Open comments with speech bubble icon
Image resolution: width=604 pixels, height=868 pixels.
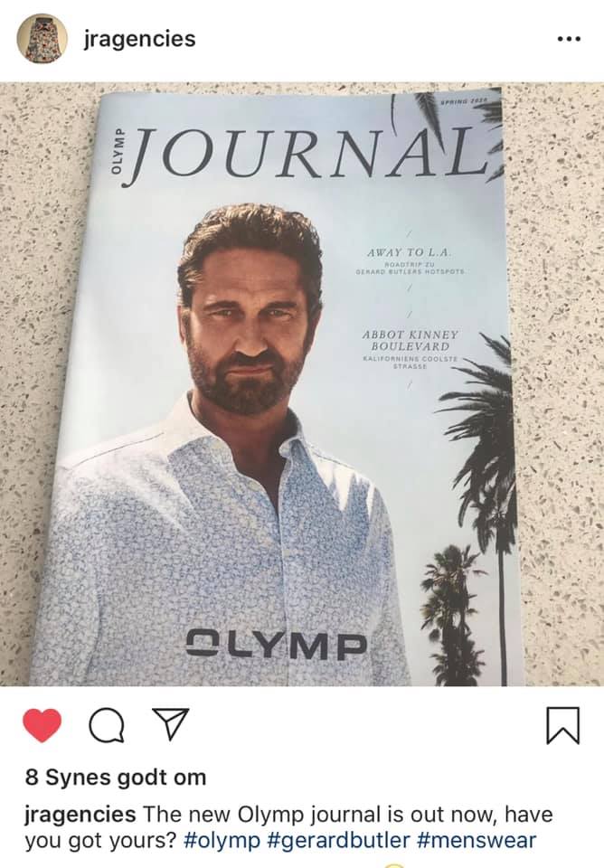pos(107,725)
